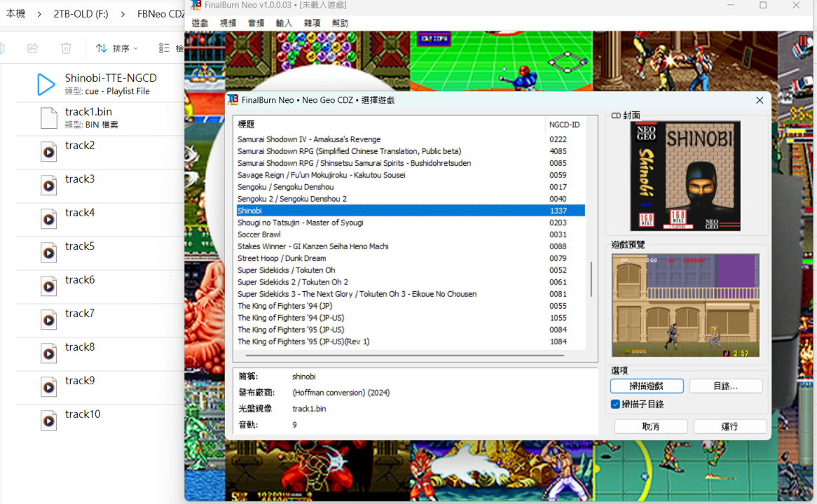
Task: Click the 目錄... button
Action: pos(726,386)
